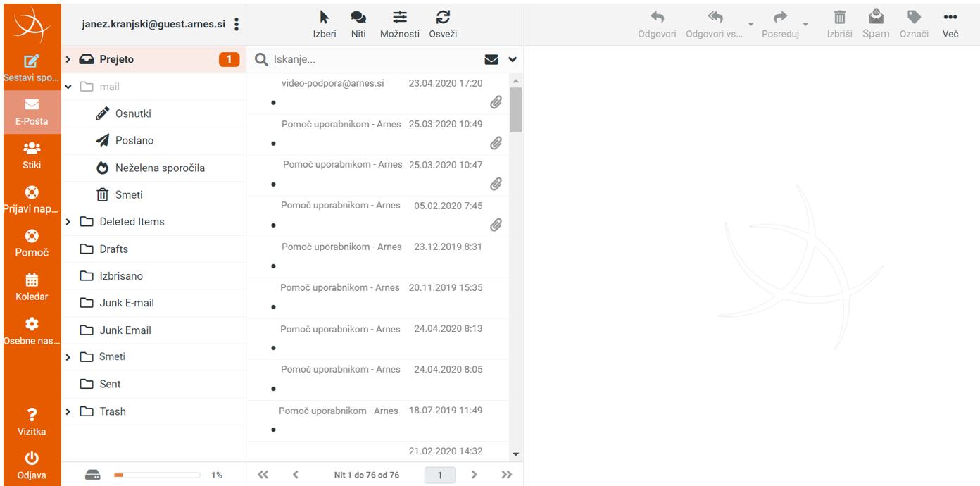Image resolution: width=980 pixels, height=486 pixels.
Task: Open message dated 23.12.2019 8:31
Action: click(x=377, y=257)
